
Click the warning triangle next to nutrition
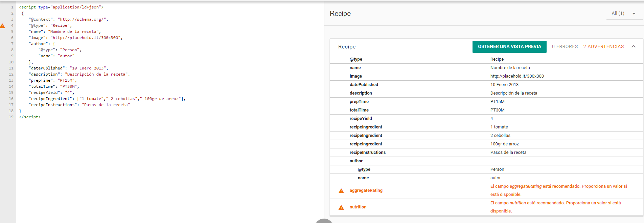pos(341,207)
